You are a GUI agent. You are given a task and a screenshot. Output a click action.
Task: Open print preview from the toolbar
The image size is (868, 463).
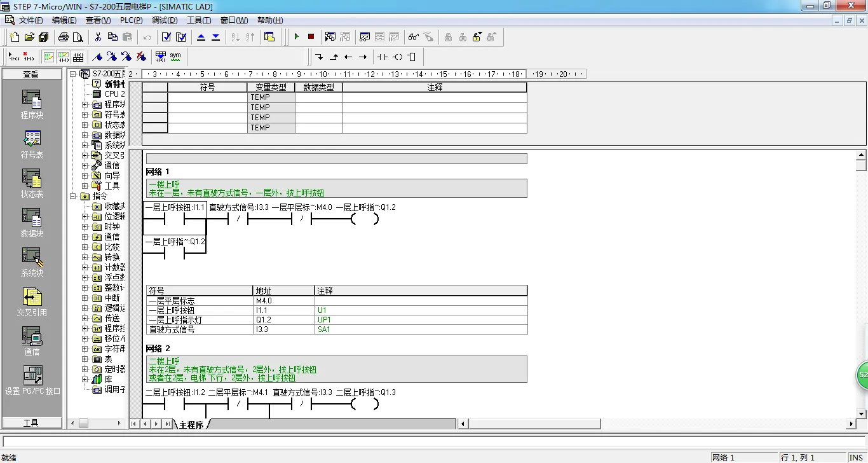pyautogui.click(x=78, y=37)
